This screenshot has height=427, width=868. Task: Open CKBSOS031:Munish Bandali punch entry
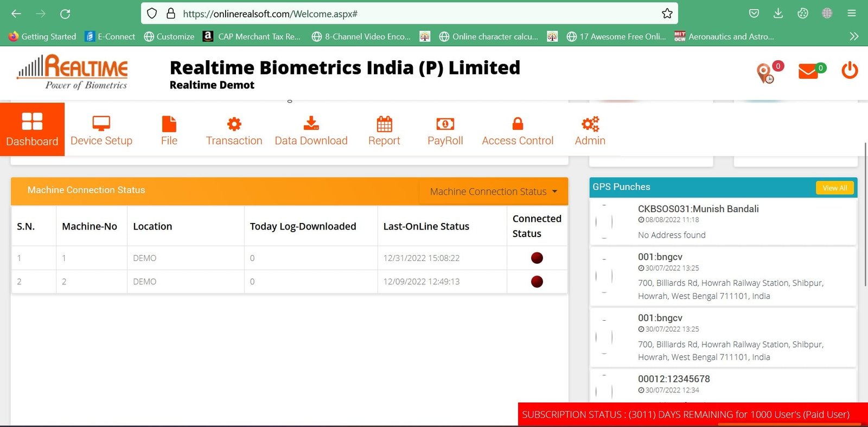point(698,209)
